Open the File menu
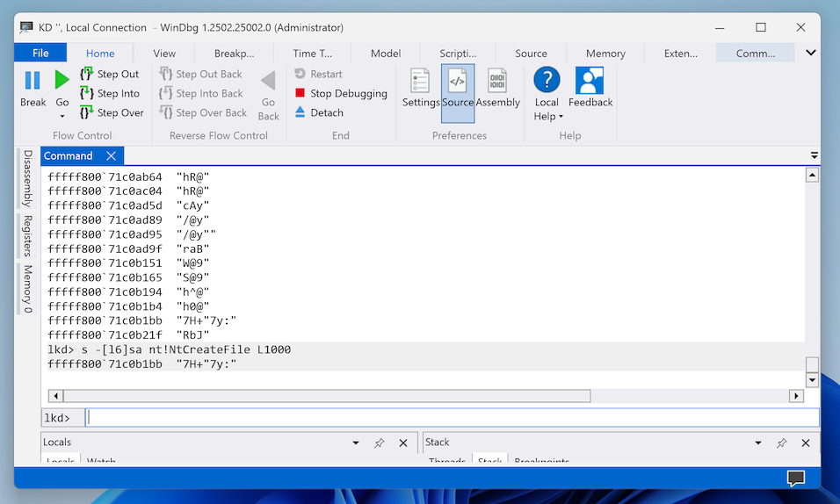The height and width of the screenshot is (504, 840). point(40,54)
